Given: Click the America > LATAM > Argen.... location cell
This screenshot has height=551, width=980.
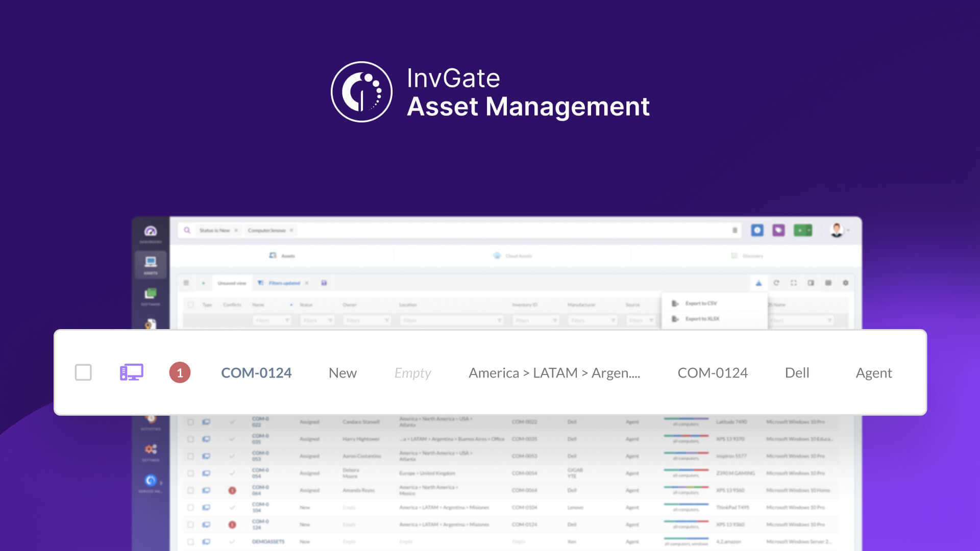Looking at the screenshot, I should 554,373.
